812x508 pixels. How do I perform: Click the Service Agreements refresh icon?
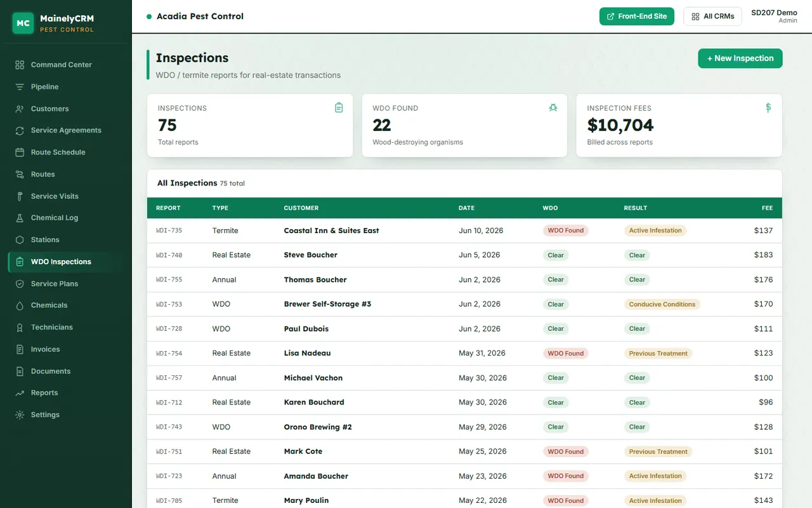coord(20,130)
